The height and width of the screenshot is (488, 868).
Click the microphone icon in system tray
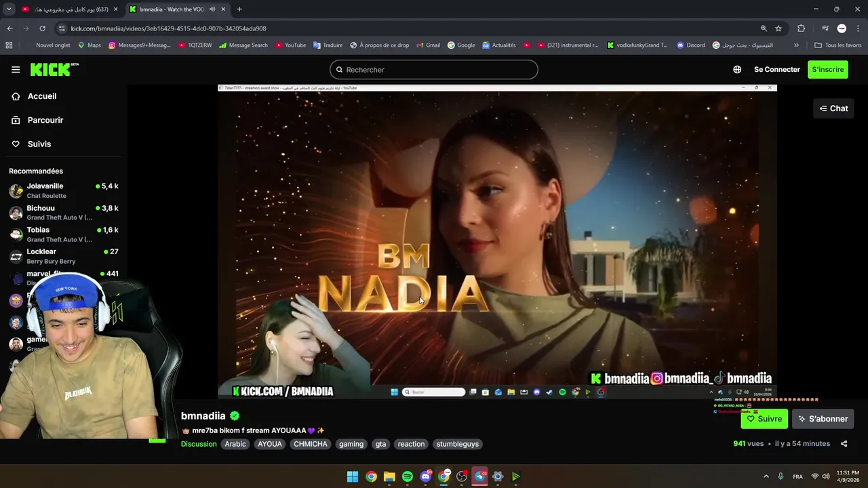[x=781, y=476]
